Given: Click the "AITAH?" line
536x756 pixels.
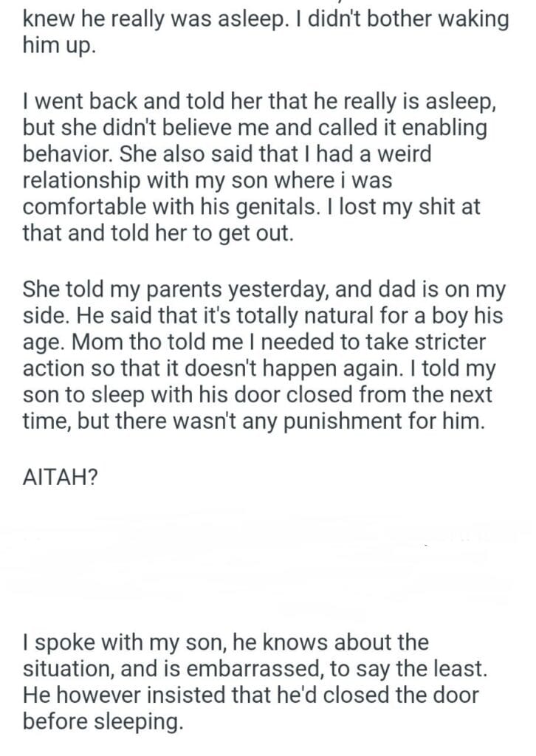Looking at the screenshot, I should 60,477.
